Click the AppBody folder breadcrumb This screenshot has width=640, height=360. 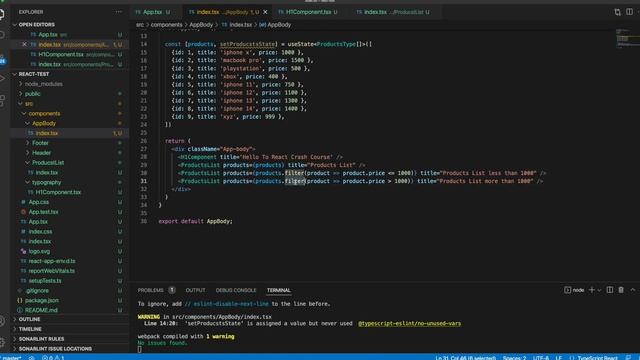tap(201, 25)
